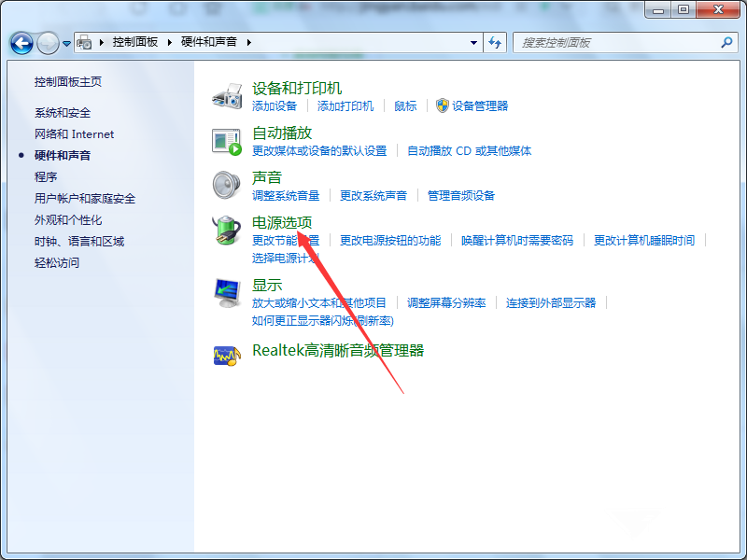Click 更改系统声音 link
Image resolution: width=747 pixels, height=560 pixels.
373,195
